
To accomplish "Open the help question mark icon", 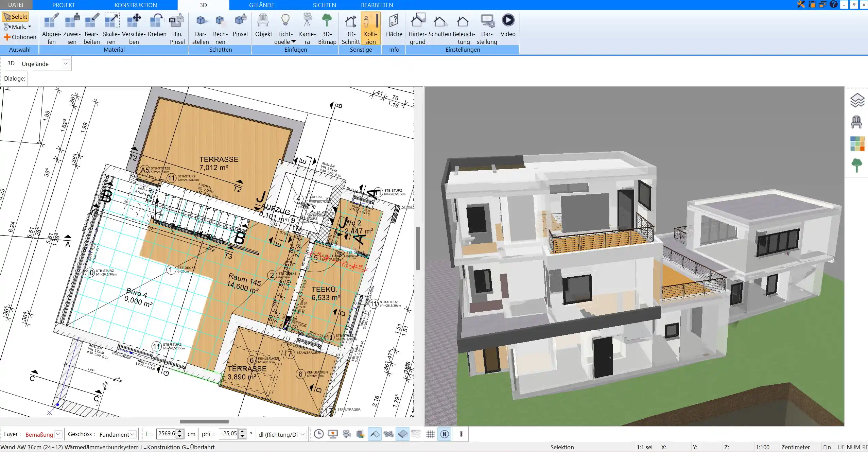I will (833, 4).
